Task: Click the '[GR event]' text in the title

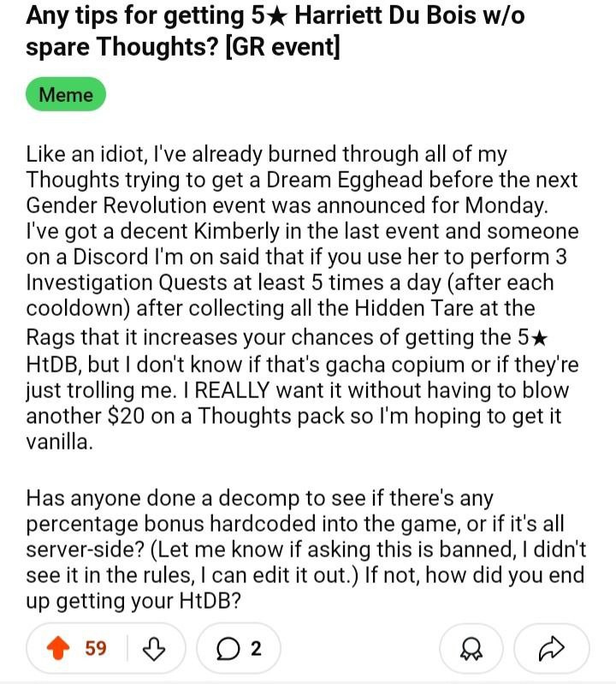Action: click(282, 46)
